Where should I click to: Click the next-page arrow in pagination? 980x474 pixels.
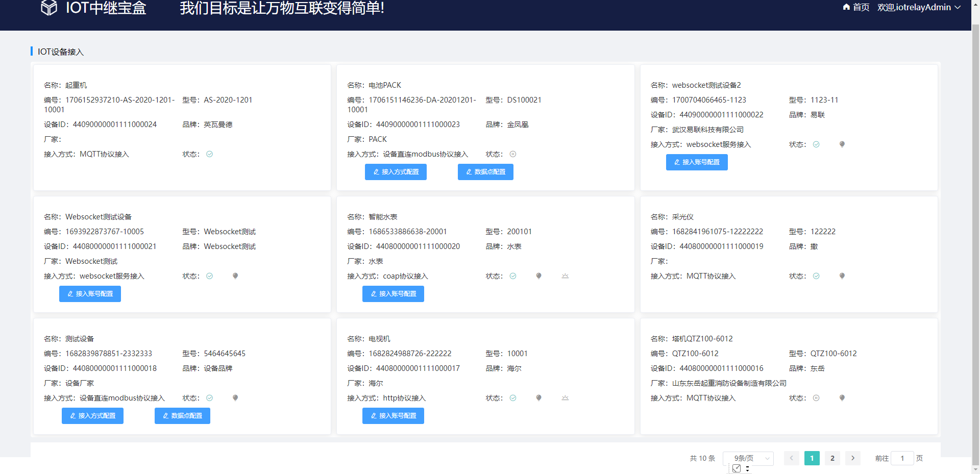click(852, 458)
